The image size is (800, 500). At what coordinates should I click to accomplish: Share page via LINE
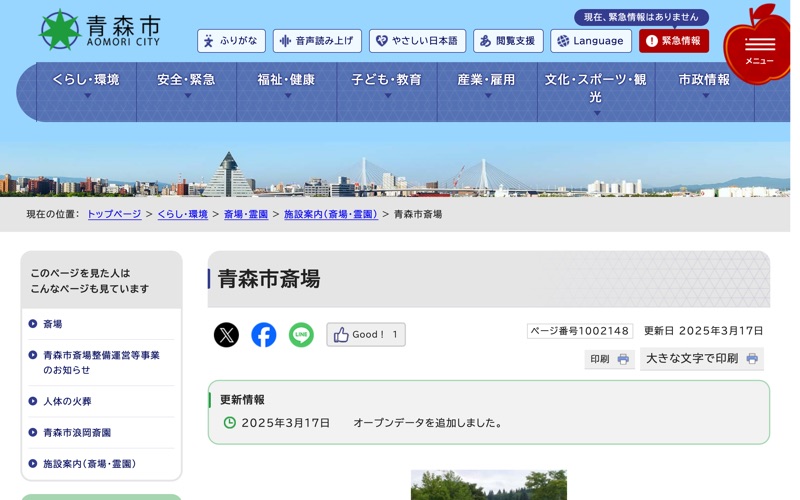coord(301,335)
